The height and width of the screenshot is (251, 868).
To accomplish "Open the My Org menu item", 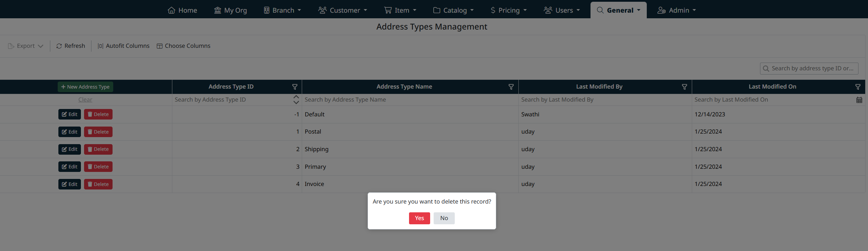I will click(230, 10).
